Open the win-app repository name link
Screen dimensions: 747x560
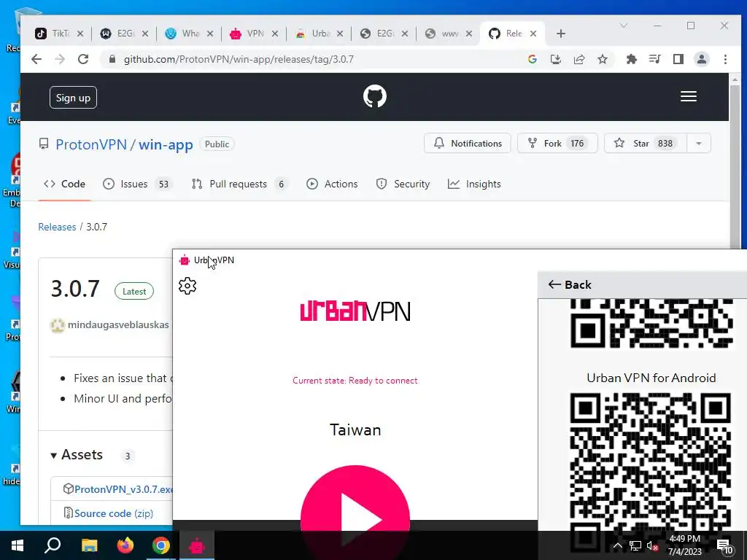click(x=166, y=144)
